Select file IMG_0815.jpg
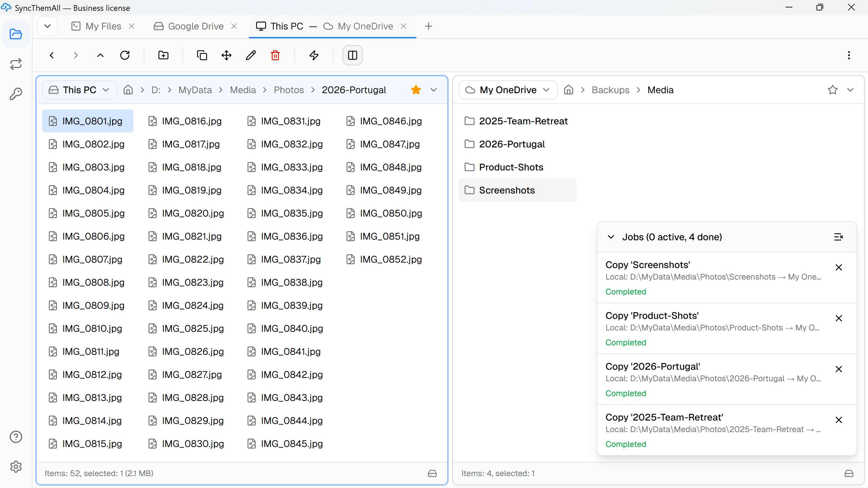 [x=88, y=444]
